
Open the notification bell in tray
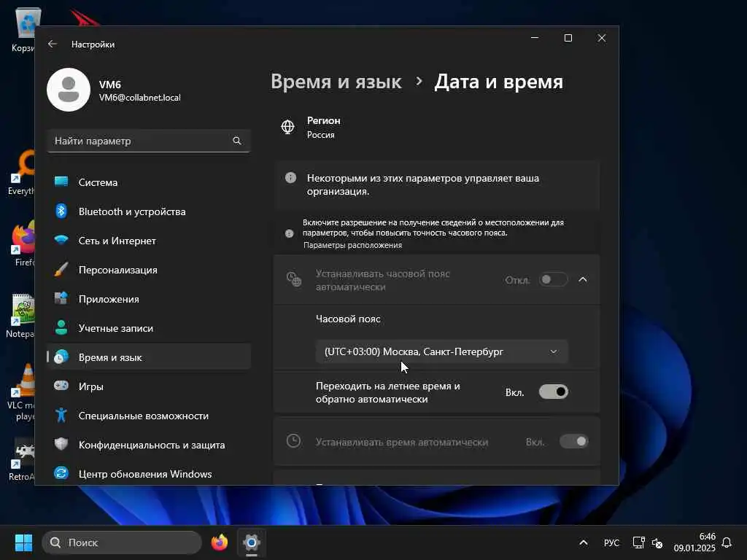727,542
